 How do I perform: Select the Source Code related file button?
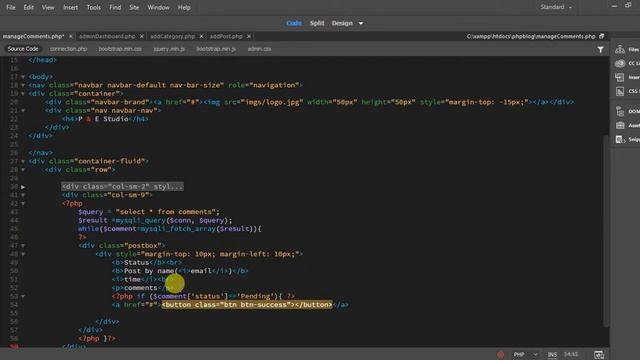click(x=23, y=49)
